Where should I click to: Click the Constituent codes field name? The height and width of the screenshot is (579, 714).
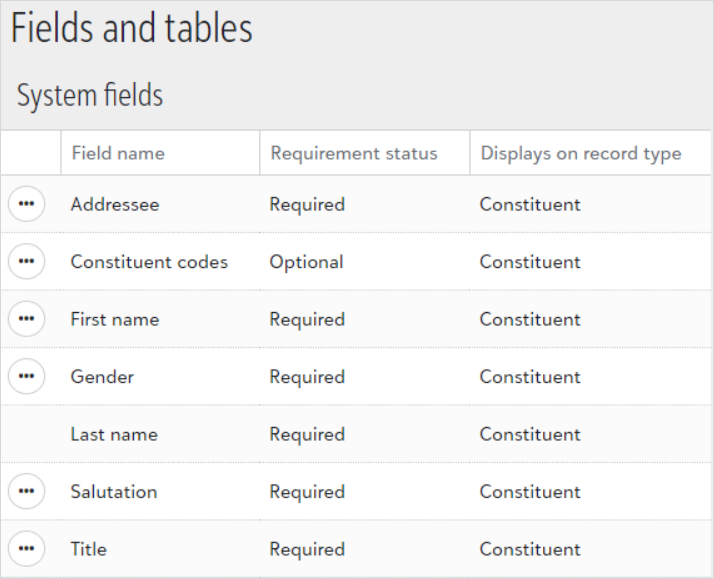[149, 262]
